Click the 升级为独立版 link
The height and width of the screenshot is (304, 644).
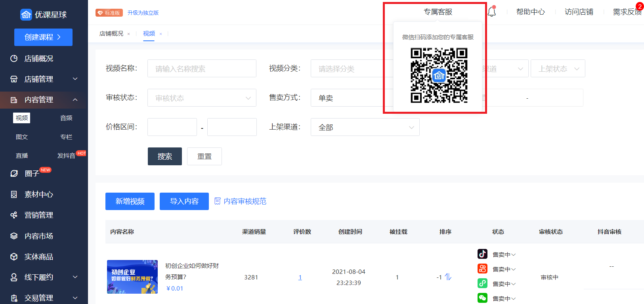click(143, 13)
